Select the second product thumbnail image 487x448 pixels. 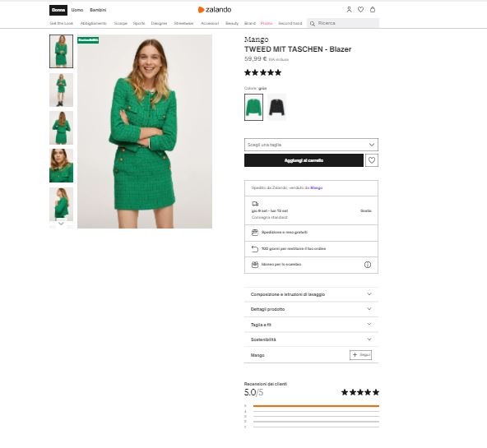pos(61,90)
